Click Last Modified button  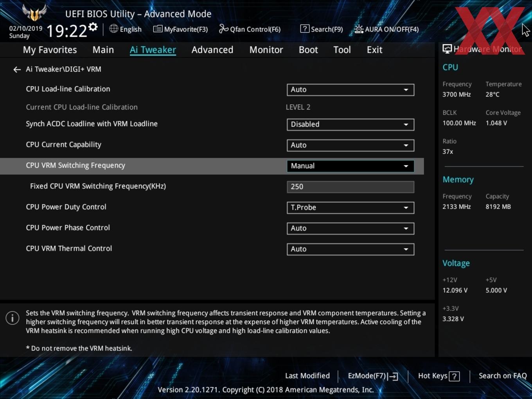click(x=307, y=376)
